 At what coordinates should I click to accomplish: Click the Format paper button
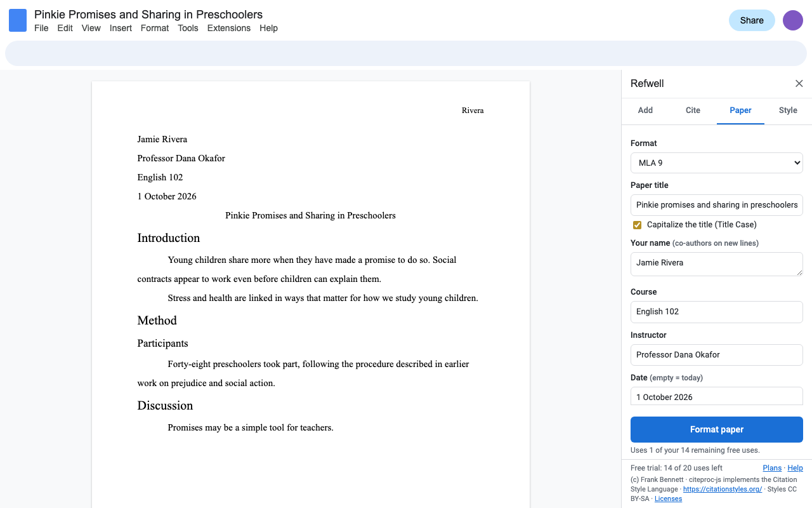click(x=717, y=429)
